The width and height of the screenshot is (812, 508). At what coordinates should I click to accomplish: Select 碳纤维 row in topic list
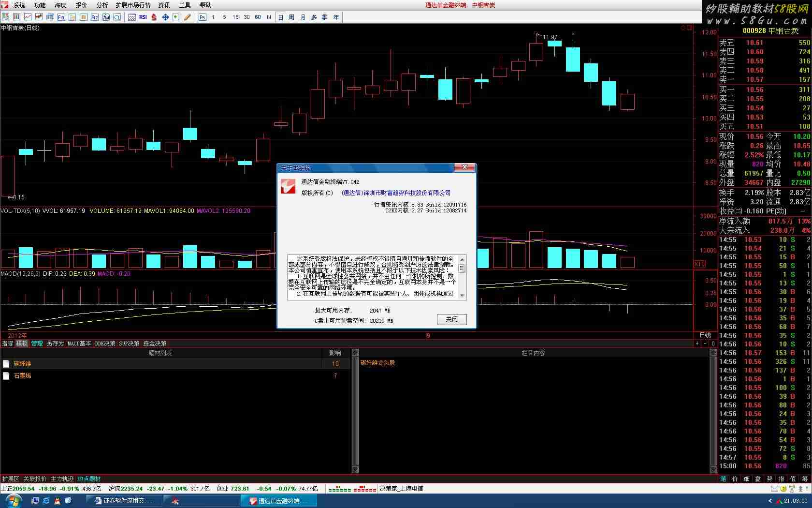tap(175, 363)
